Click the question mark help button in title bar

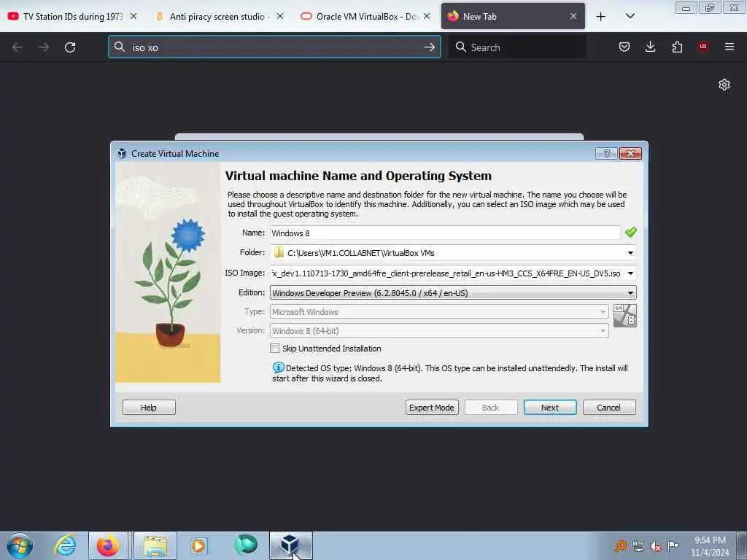coord(606,153)
